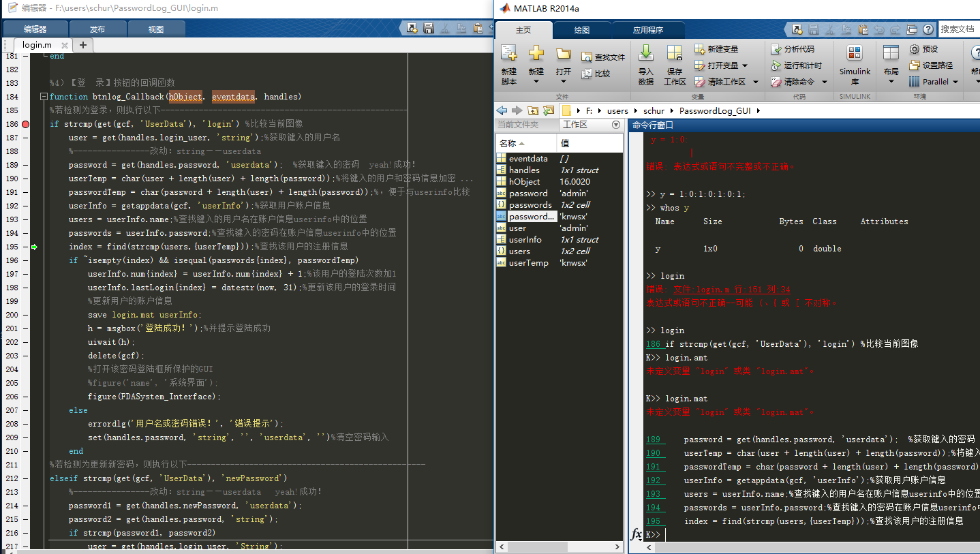The width and height of the screenshot is (980, 554).
Task: Select Editor (编辑器) tab in editor window
Action: [x=35, y=29]
